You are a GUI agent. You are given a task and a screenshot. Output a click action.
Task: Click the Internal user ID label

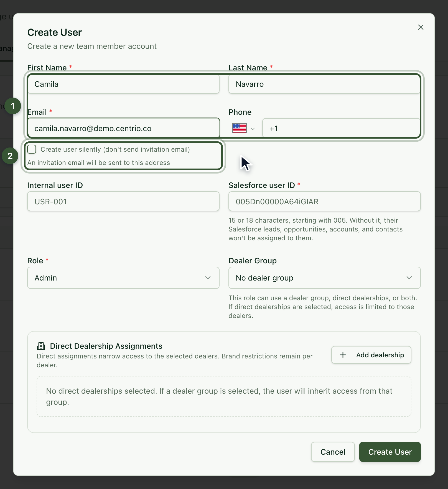[x=55, y=185]
